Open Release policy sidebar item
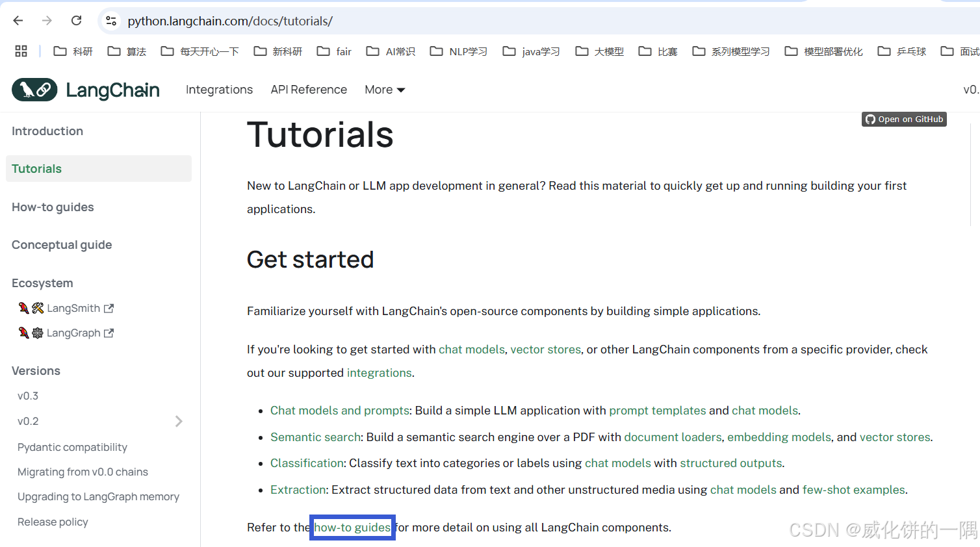 [53, 522]
